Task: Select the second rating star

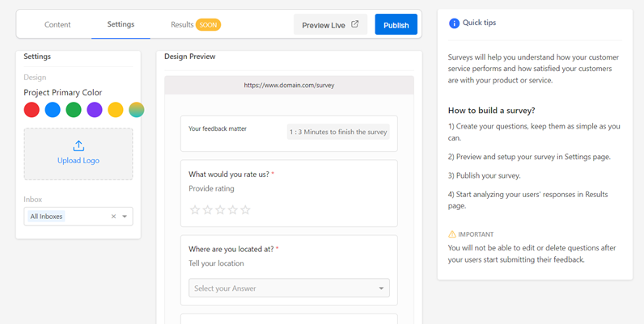Action: click(x=207, y=210)
